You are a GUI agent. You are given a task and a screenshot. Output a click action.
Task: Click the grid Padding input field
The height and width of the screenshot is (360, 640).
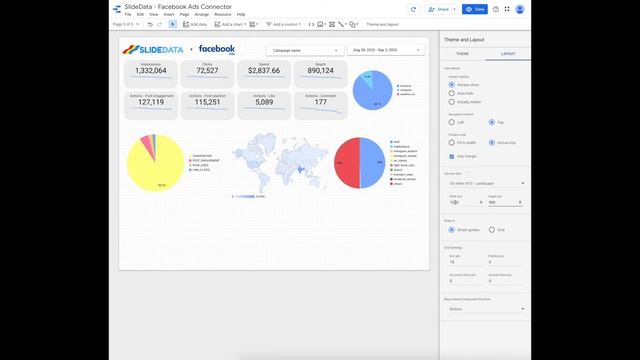[505, 262]
